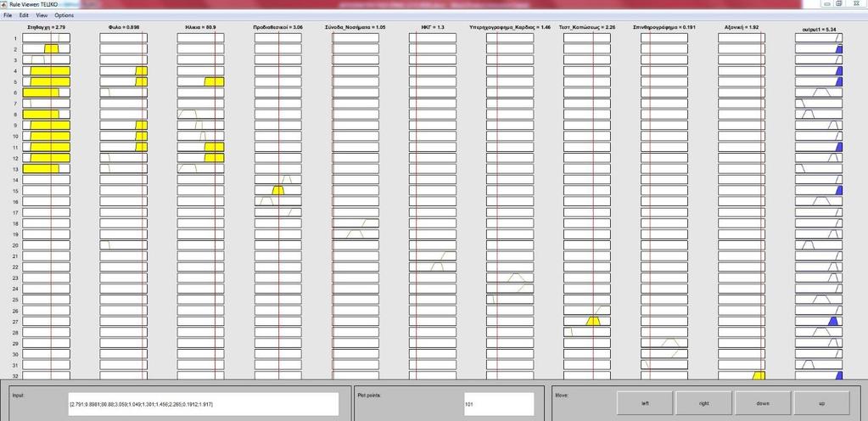The width and height of the screenshot is (868, 421).
Task: Select the Υπερηχογραφημα_Καρδιας plot of rule 25
Action: pos(510,299)
